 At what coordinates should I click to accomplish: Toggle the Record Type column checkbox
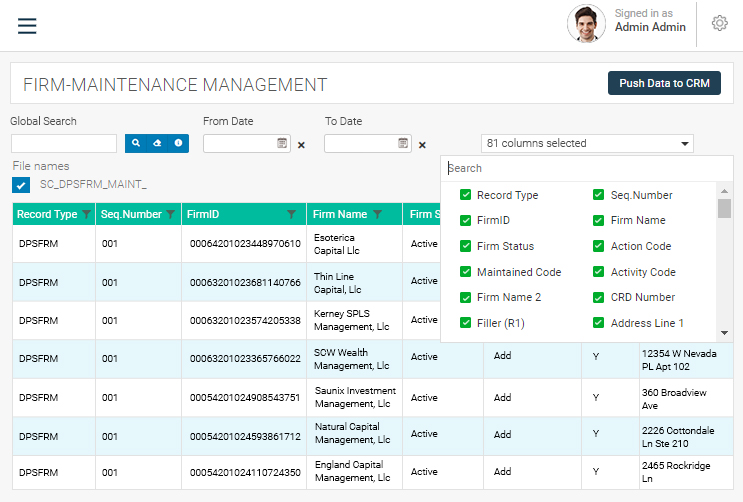click(x=465, y=195)
